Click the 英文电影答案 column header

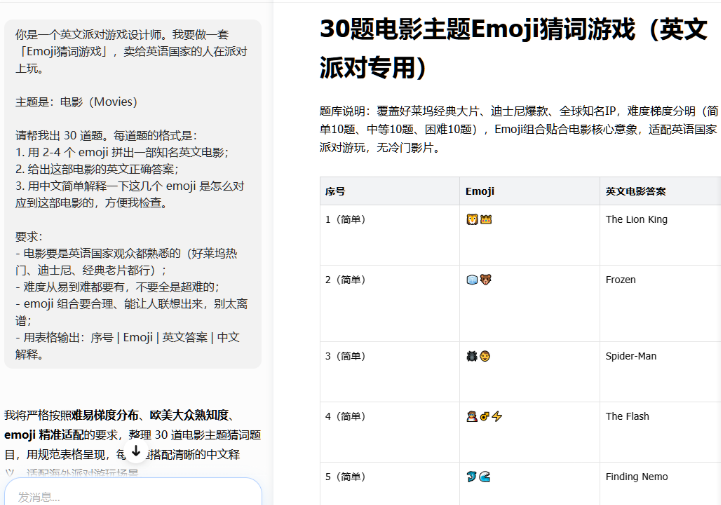[660, 191]
